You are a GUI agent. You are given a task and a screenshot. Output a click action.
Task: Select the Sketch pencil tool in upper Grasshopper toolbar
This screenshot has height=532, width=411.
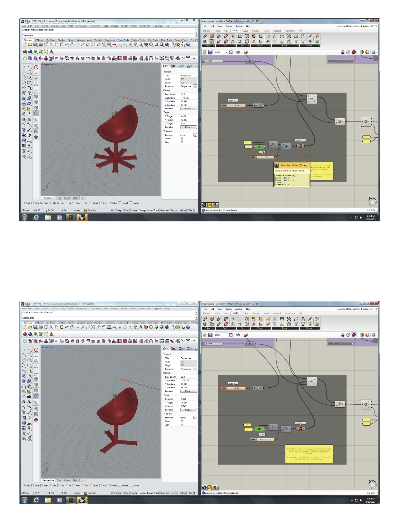tap(246, 52)
